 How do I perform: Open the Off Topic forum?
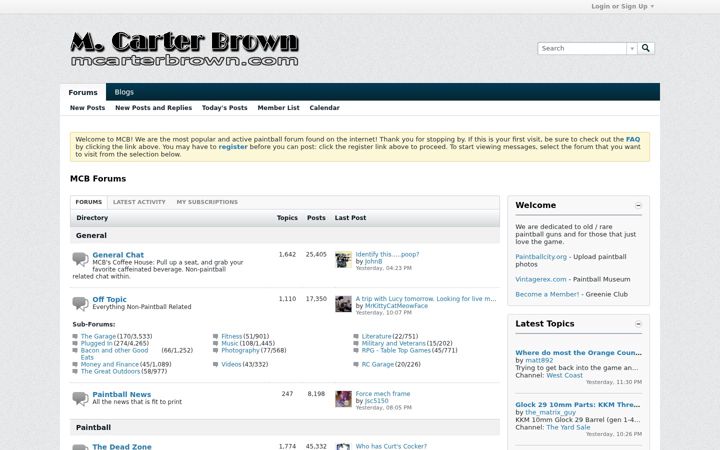point(109,299)
